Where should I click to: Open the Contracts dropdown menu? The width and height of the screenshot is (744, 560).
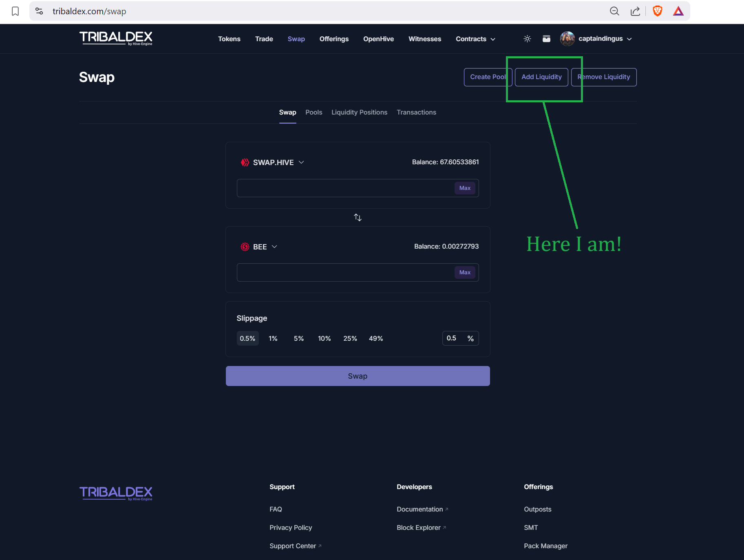[475, 39]
